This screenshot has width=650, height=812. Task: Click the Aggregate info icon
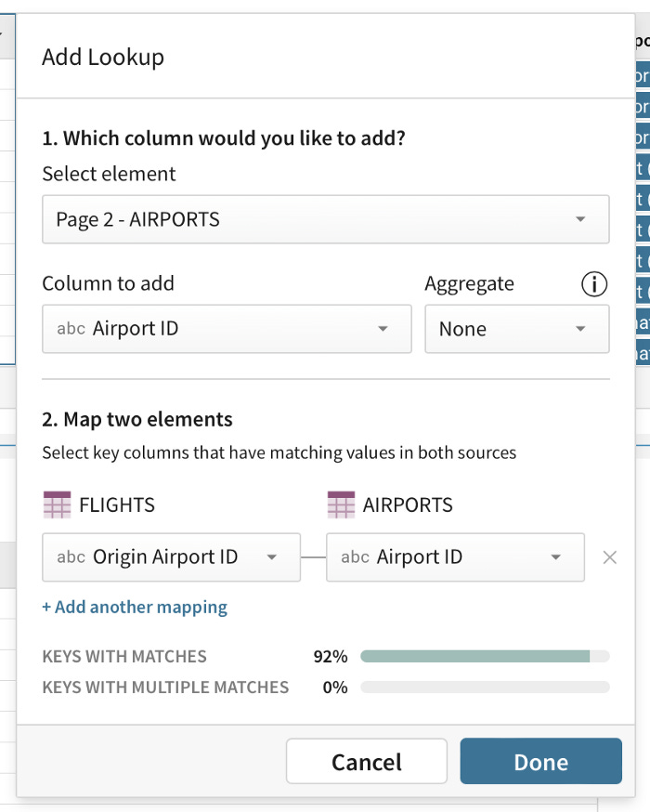(593, 283)
